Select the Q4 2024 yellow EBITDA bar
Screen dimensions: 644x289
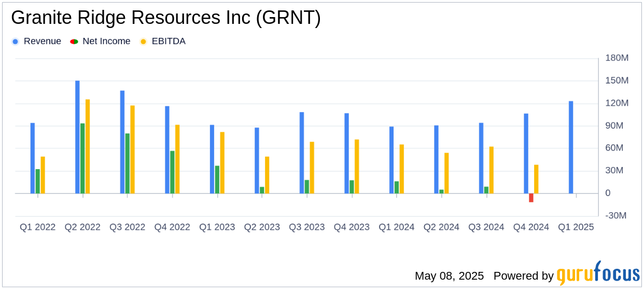pos(536,179)
